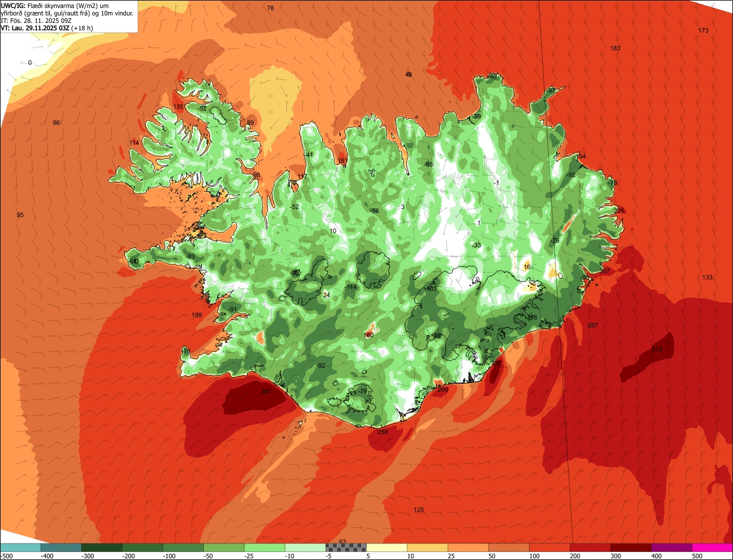The image size is (733, 560).
Task: Click the orange legend swatch for 25 to 50
Action: (x=468, y=548)
